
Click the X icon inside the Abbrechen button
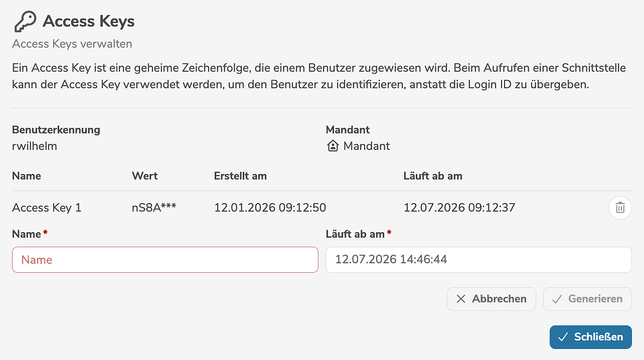point(461,299)
